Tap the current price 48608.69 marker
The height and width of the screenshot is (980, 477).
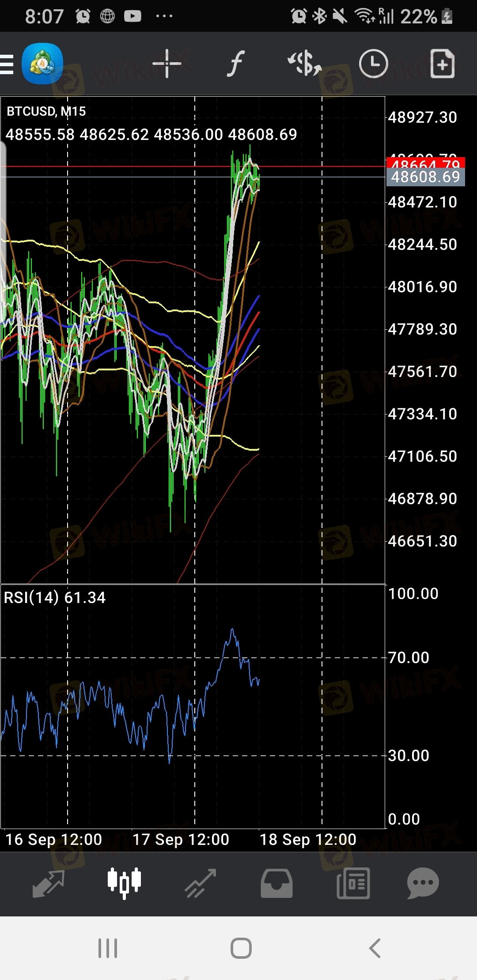(425, 177)
